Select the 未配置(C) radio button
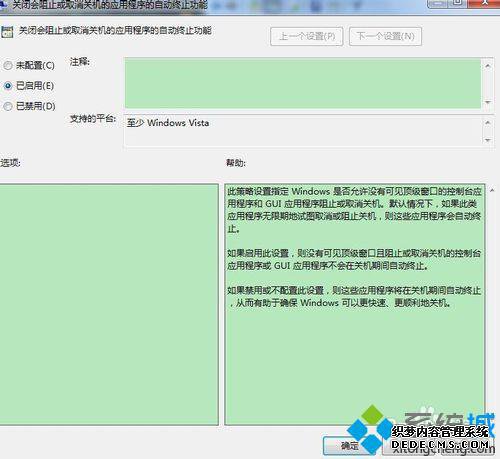 (8, 66)
